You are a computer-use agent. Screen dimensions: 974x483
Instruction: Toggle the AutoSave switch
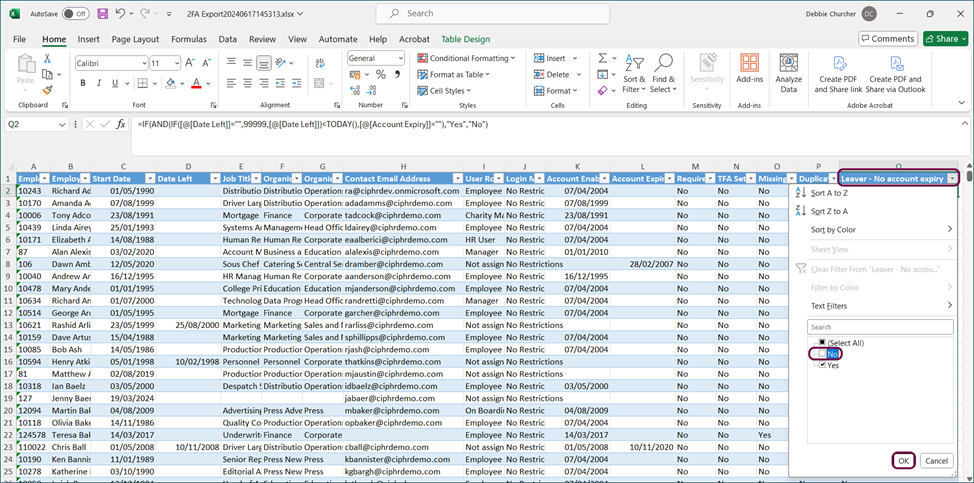pos(75,13)
